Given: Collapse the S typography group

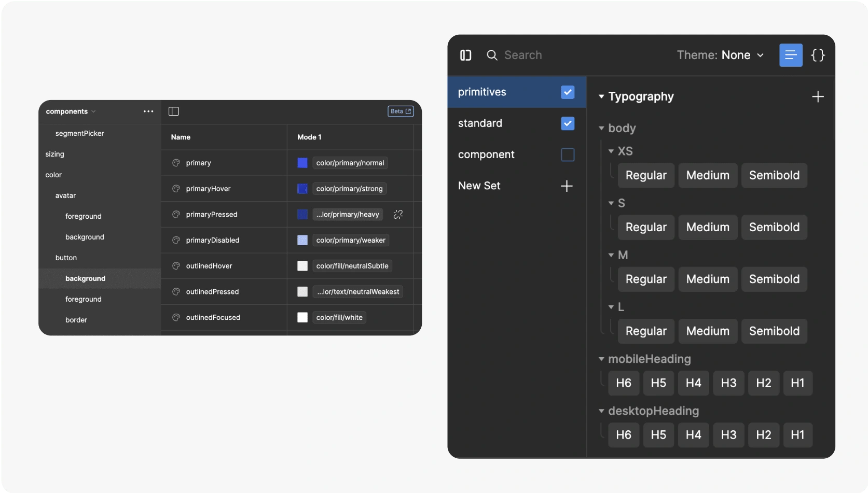Looking at the screenshot, I should click(611, 203).
